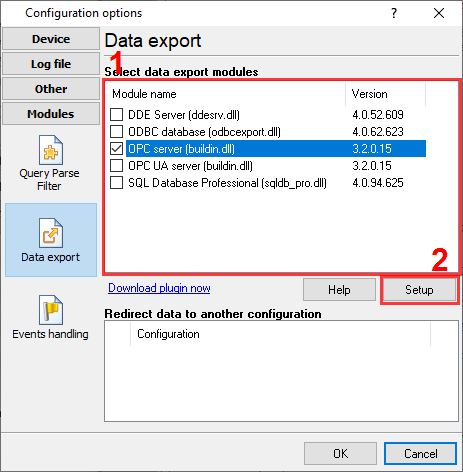Enable the ODBC database checkbox
Screen dimensions: 463x472
[116, 132]
